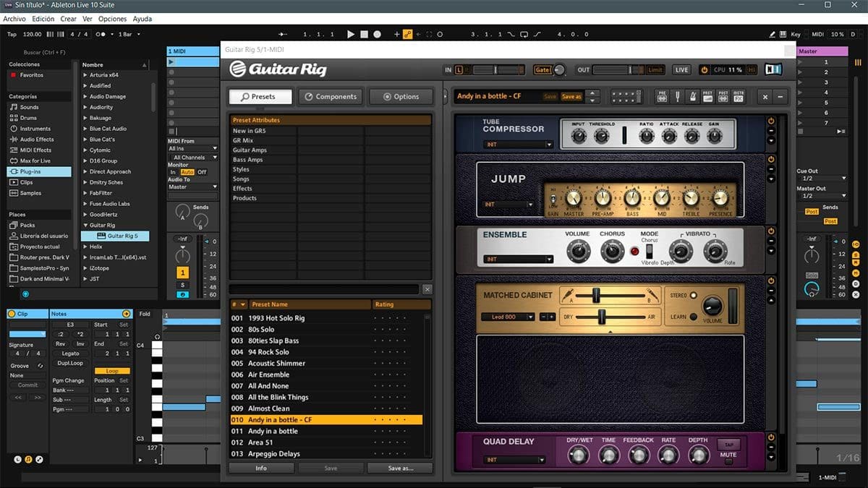Open the Guitar Rig tuner
Screen dimensions: 868x488
677,96
